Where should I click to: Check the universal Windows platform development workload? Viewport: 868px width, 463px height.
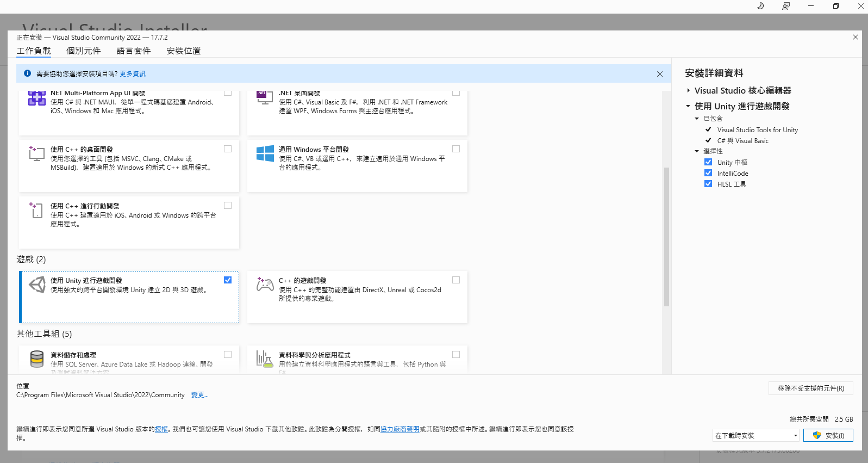point(456,149)
